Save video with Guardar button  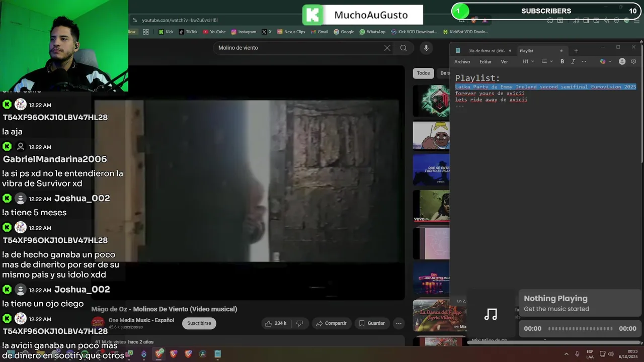point(372,323)
